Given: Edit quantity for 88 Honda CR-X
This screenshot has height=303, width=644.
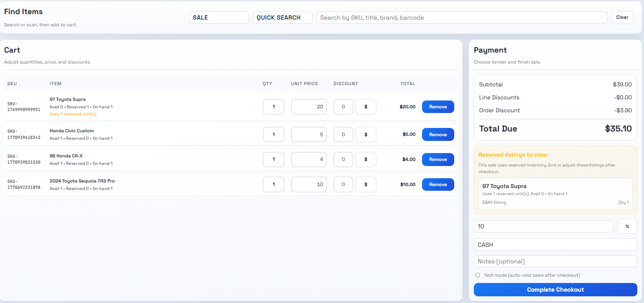Looking at the screenshot, I should point(273,159).
